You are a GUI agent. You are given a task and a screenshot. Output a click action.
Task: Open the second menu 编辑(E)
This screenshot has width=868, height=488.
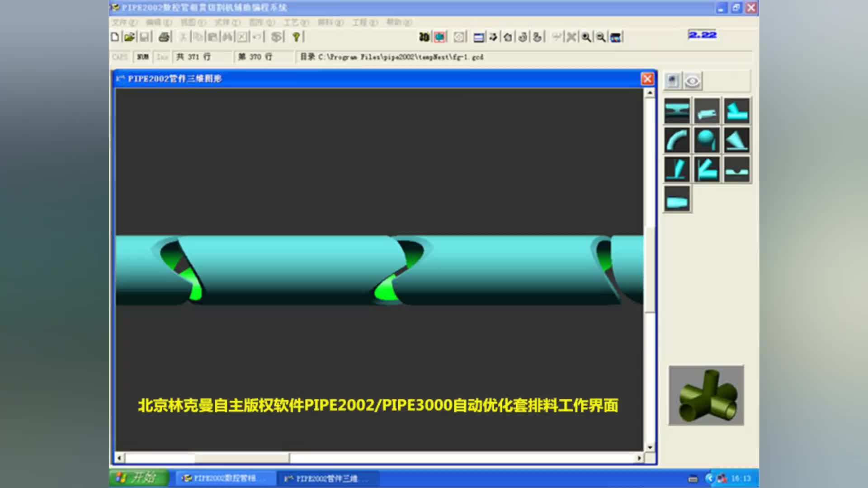point(159,22)
